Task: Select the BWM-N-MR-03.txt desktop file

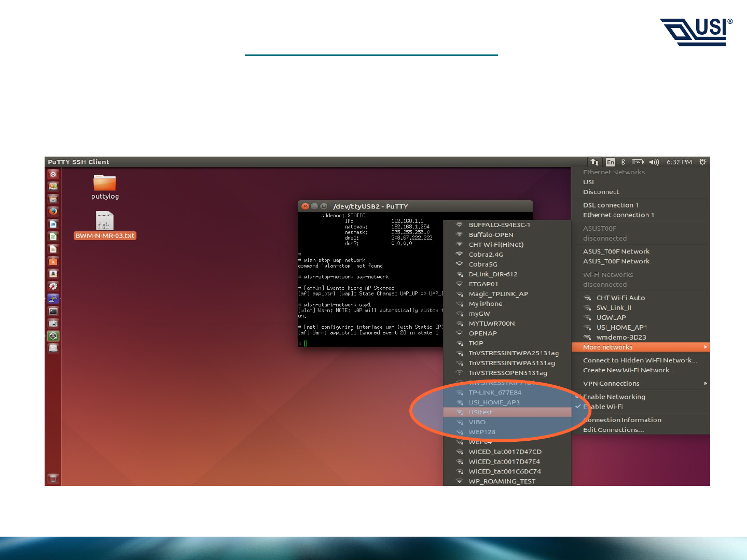Action: click(105, 225)
